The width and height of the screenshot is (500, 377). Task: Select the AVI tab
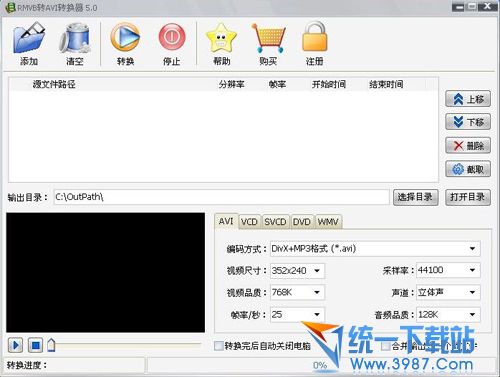point(226,221)
